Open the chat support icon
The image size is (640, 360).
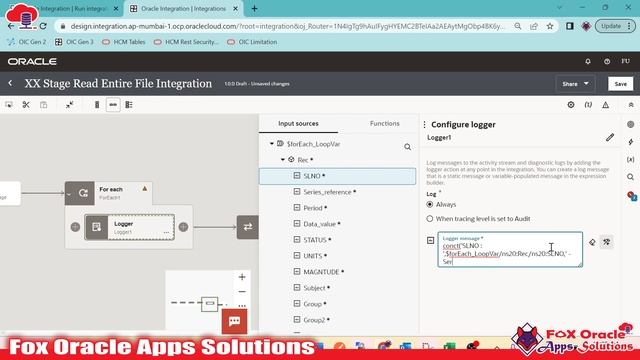(x=234, y=321)
